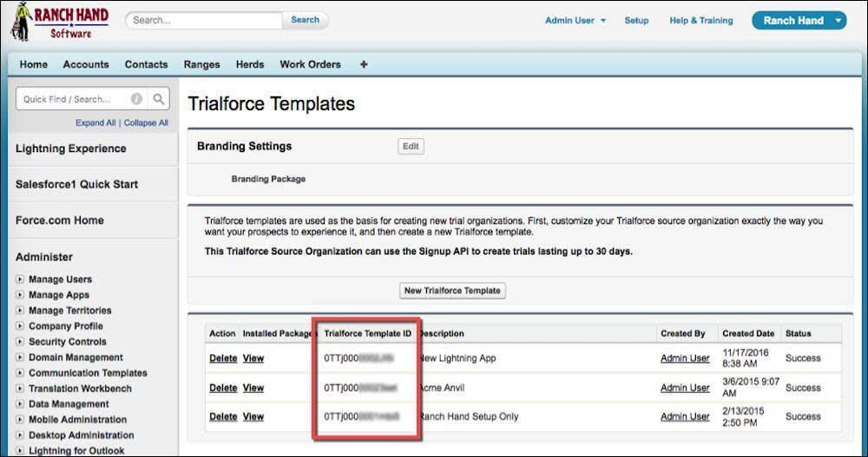Click the Quick Find magnifier icon
The width and height of the screenshot is (868, 457).
158,99
